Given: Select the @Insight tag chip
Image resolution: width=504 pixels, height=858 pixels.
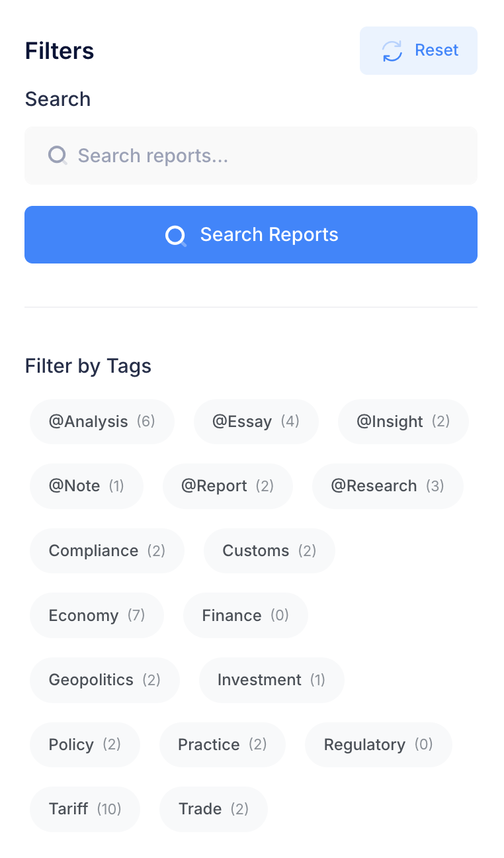Looking at the screenshot, I should pyautogui.click(x=403, y=422).
